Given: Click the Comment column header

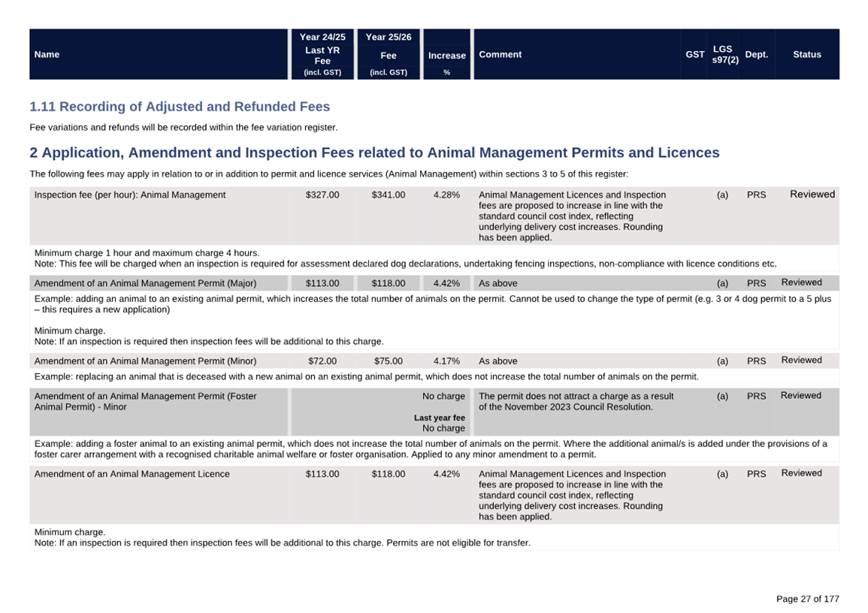Looking at the screenshot, I should coord(500,54).
